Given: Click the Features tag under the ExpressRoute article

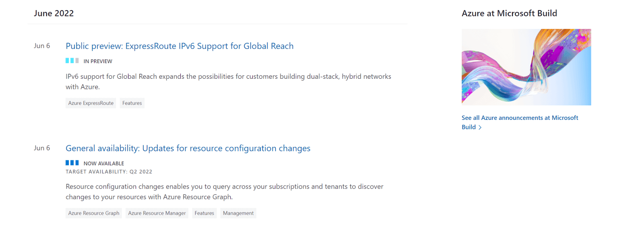Looking at the screenshot, I should (132, 103).
